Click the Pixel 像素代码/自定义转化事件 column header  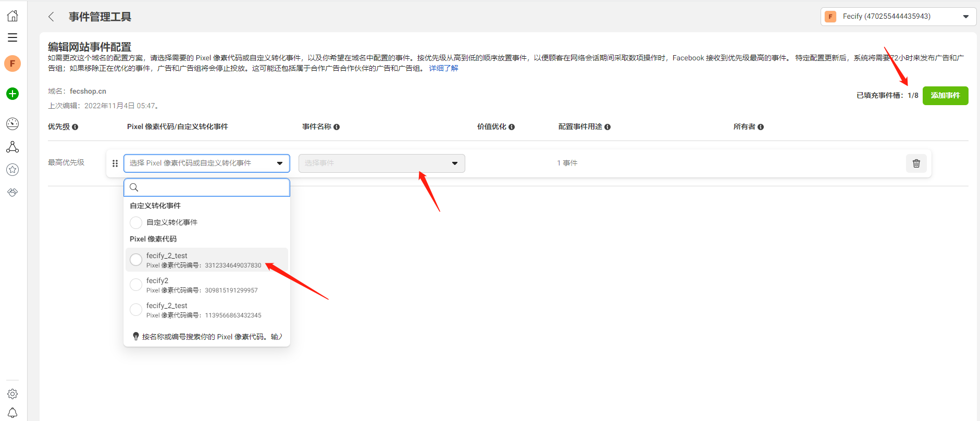tap(178, 126)
